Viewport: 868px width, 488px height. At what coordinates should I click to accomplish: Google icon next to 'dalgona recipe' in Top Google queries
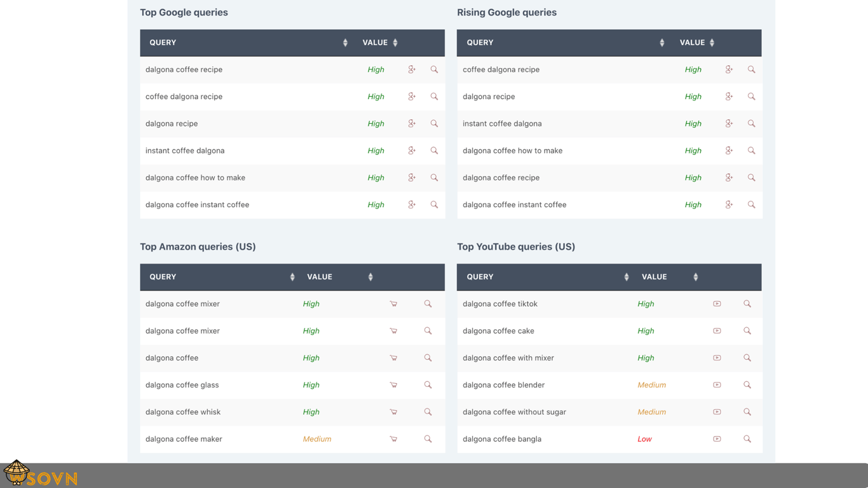(412, 123)
